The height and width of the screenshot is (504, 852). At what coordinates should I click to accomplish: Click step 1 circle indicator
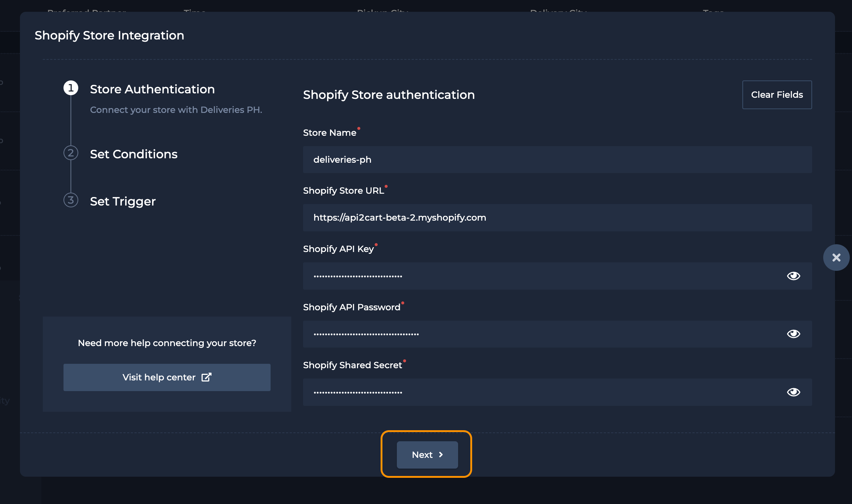pyautogui.click(x=71, y=88)
